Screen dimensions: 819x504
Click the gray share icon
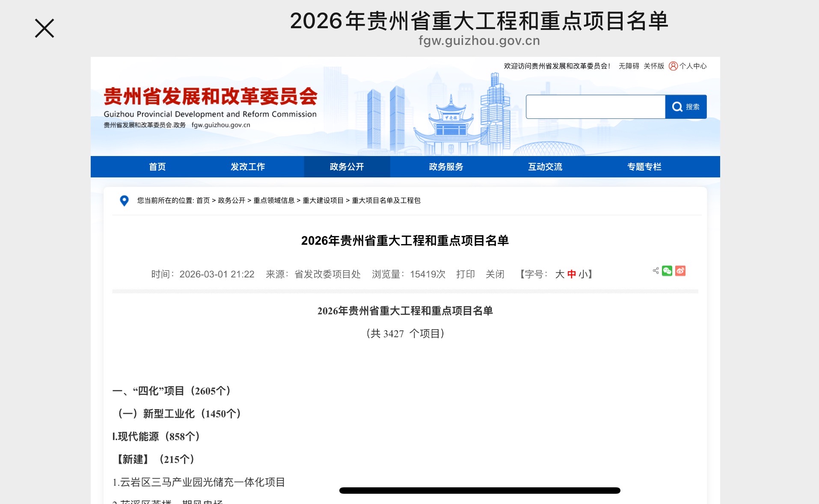[656, 271]
